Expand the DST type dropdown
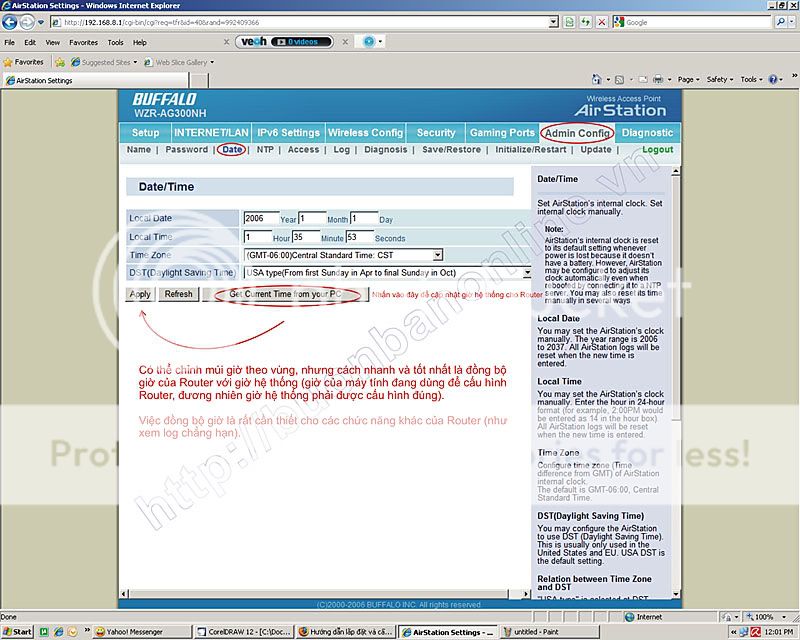 [527, 273]
